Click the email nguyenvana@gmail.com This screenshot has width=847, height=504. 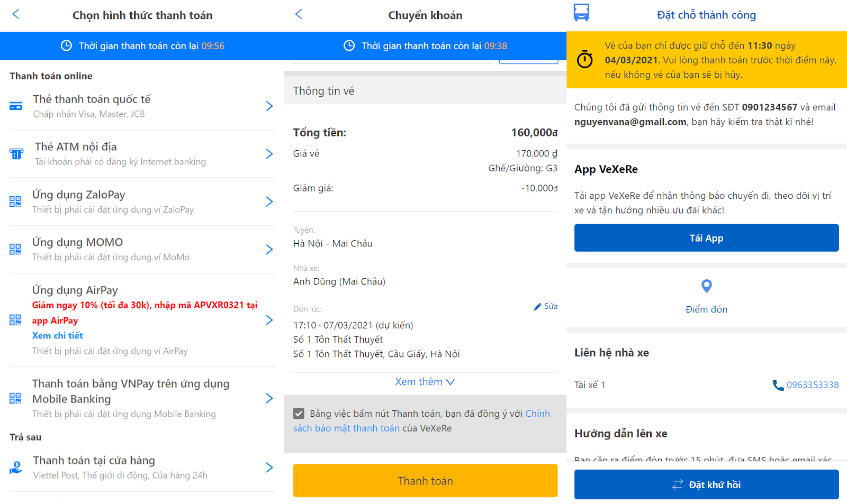(x=630, y=122)
